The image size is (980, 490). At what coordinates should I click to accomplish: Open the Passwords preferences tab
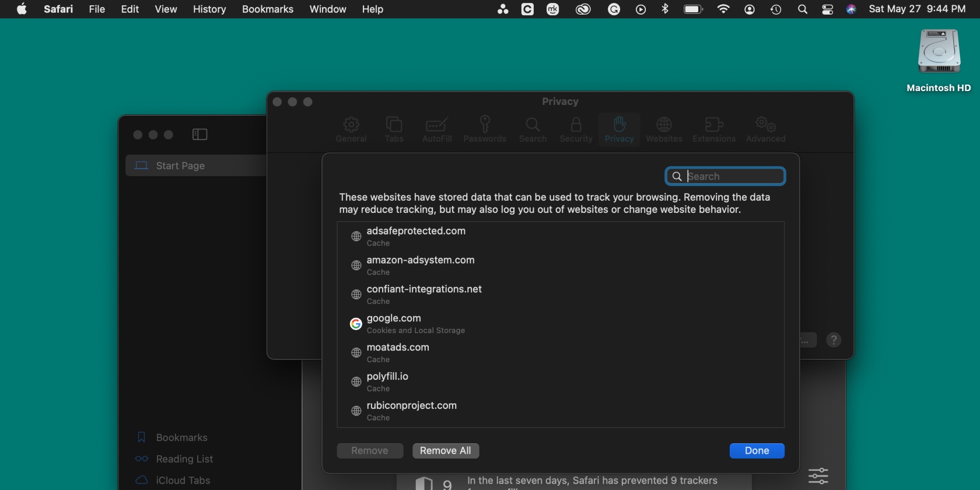[x=485, y=129]
